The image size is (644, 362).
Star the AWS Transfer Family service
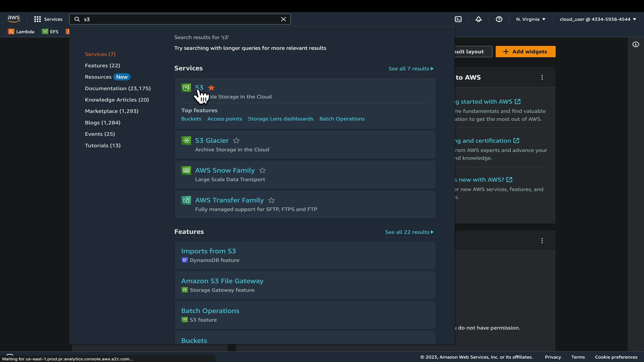[272, 200]
